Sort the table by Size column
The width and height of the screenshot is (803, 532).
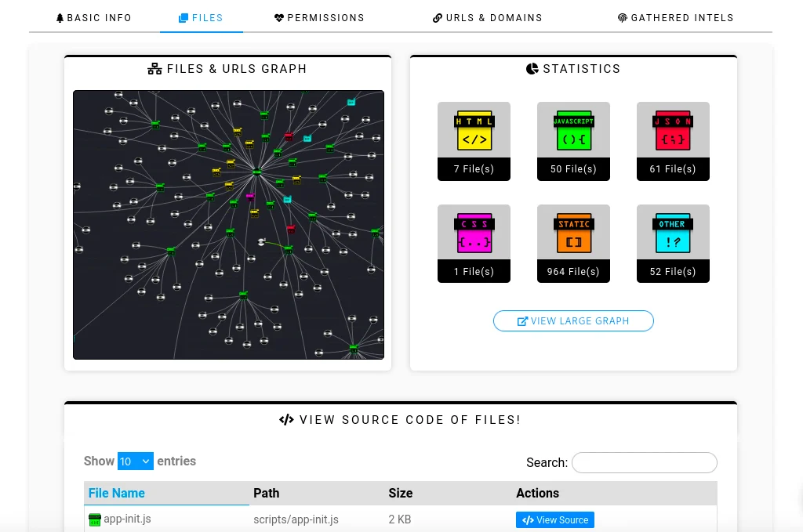click(448, 493)
